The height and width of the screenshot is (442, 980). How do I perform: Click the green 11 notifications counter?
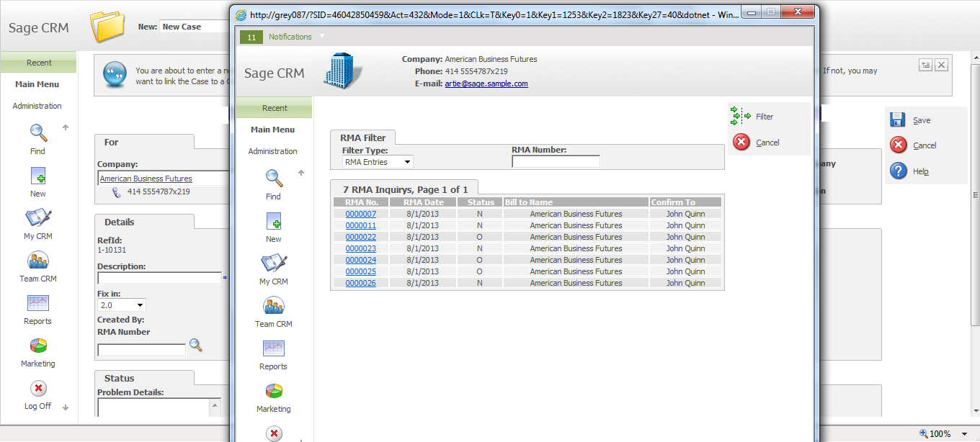pos(251,37)
